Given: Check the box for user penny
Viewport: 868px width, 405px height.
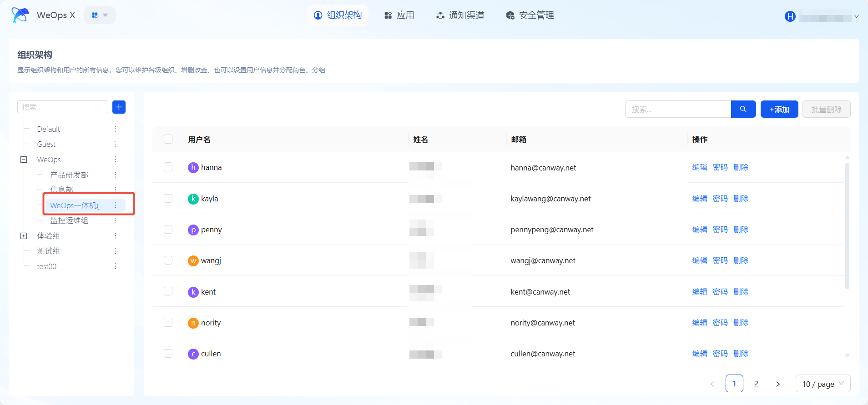Looking at the screenshot, I should pos(168,229).
